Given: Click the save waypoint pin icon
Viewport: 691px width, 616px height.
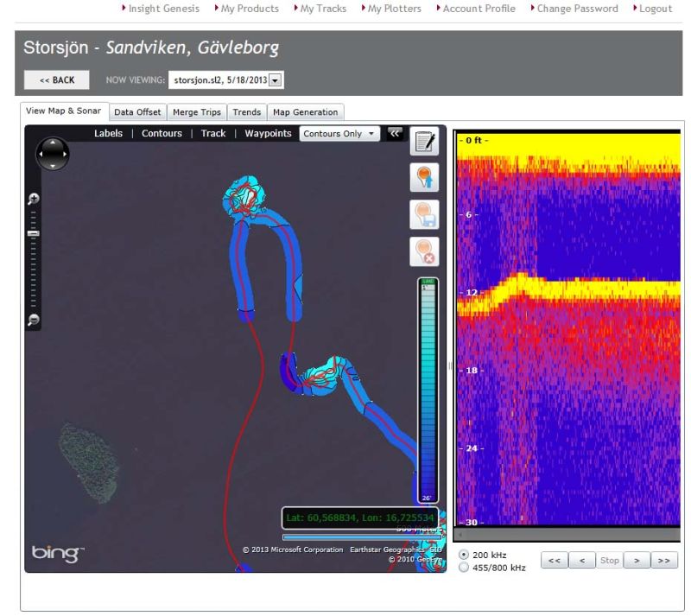Looking at the screenshot, I should (425, 214).
